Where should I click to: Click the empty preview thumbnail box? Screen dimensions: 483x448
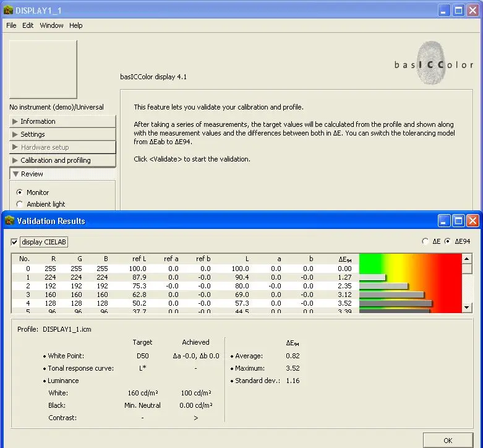pos(43,69)
